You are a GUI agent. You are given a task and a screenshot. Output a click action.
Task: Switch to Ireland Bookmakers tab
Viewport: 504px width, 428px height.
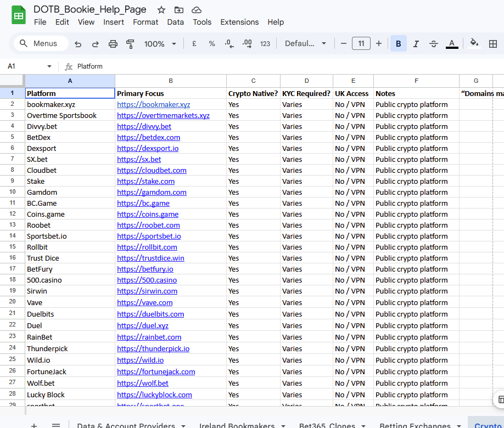point(237,425)
